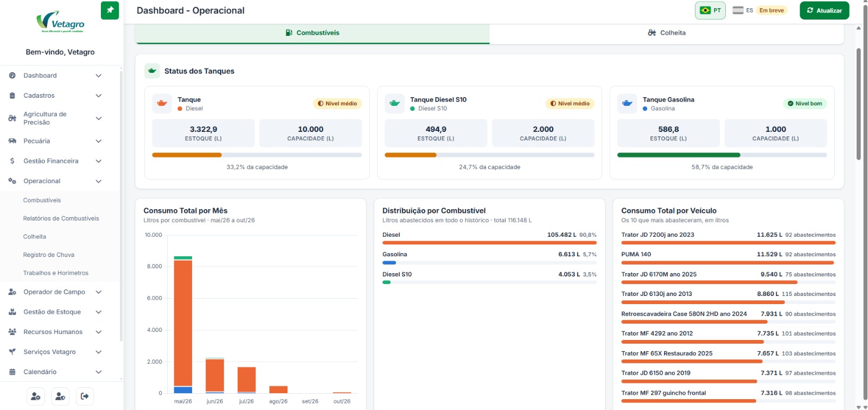
Task: Switch language to PT with Brazil flag
Action: tap(710, 10)
